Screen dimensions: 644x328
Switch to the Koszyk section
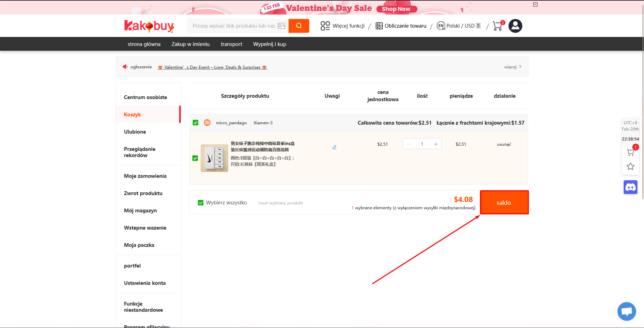click(x=132, y=114)
